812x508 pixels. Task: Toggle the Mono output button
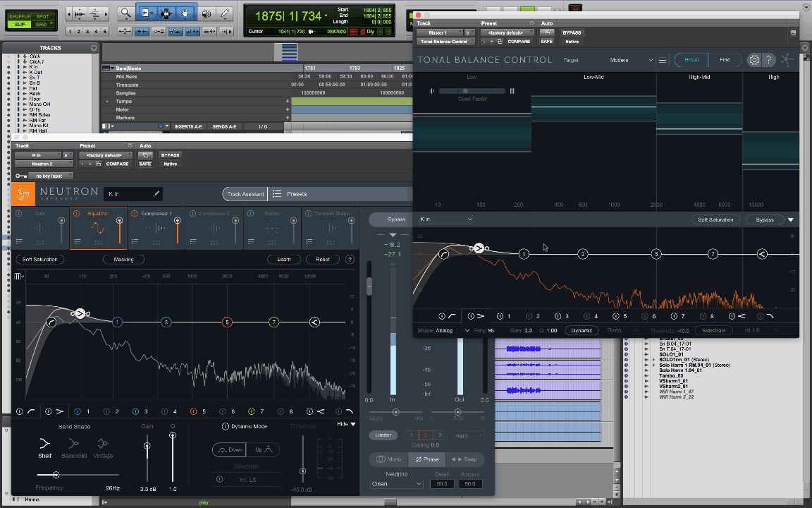click(x=389, y=459)
